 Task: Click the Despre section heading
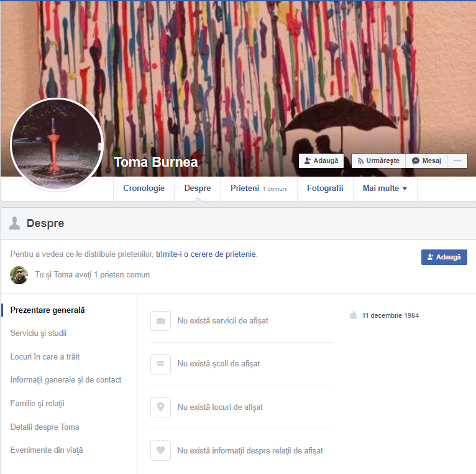45,223
